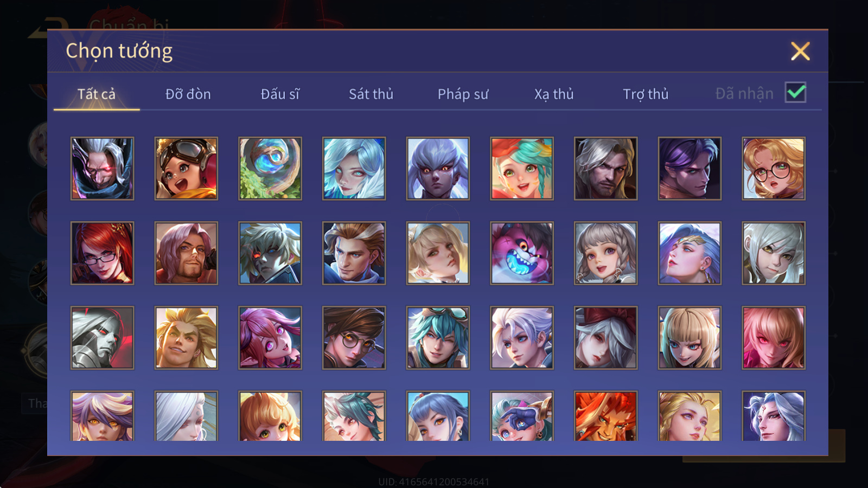Viewport: 868px width, 488px height.
Task: Select the hero with aviator goggles
Action: tap(186, 168)
